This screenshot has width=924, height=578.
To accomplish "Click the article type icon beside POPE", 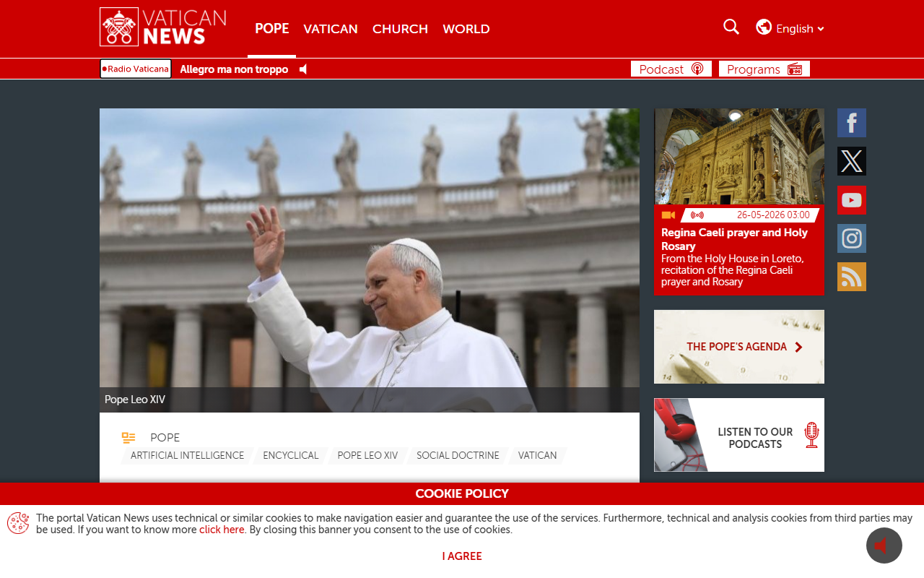I will [128, 438].
